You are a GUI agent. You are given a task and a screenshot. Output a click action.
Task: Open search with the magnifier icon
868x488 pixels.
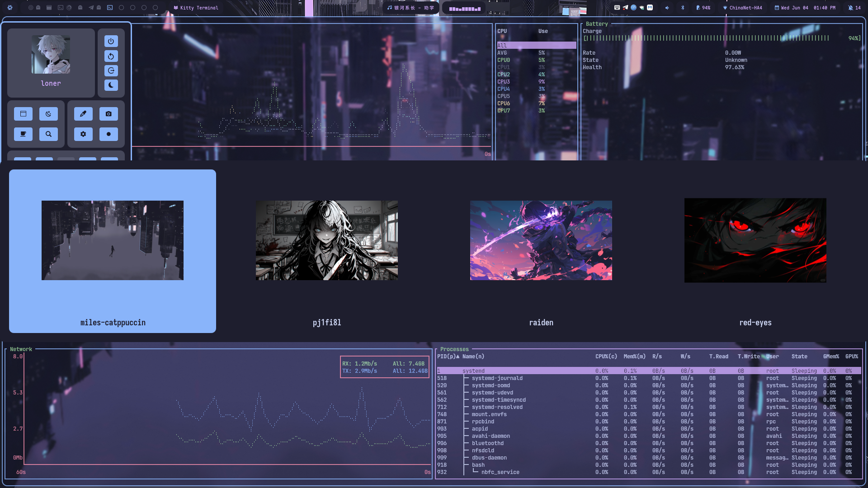pos(49,134)
